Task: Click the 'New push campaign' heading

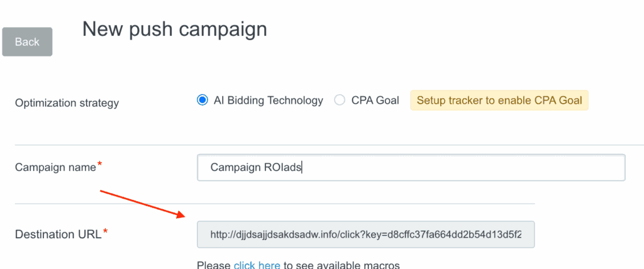Action: point(175,29)
